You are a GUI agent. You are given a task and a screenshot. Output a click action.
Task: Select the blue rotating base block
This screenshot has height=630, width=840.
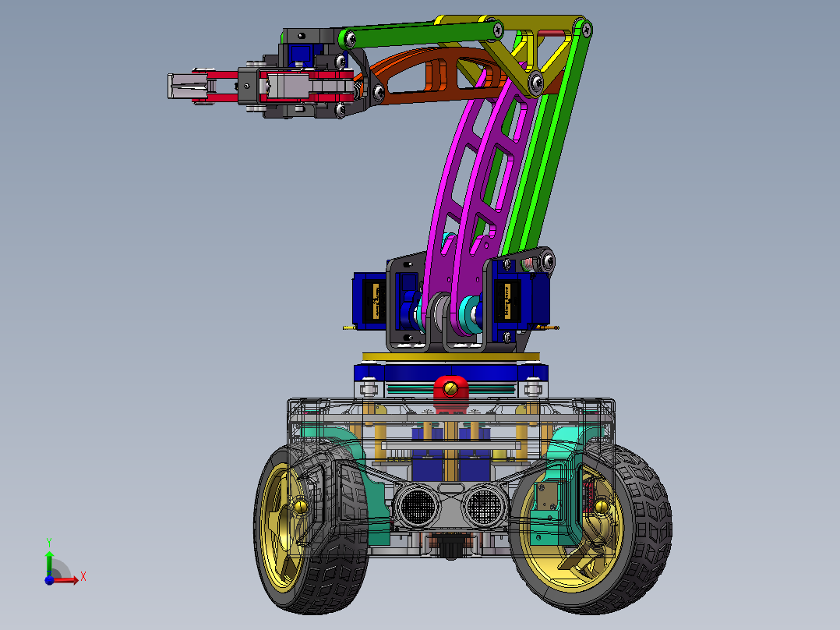pyautogui.click(x=450, y=373)
